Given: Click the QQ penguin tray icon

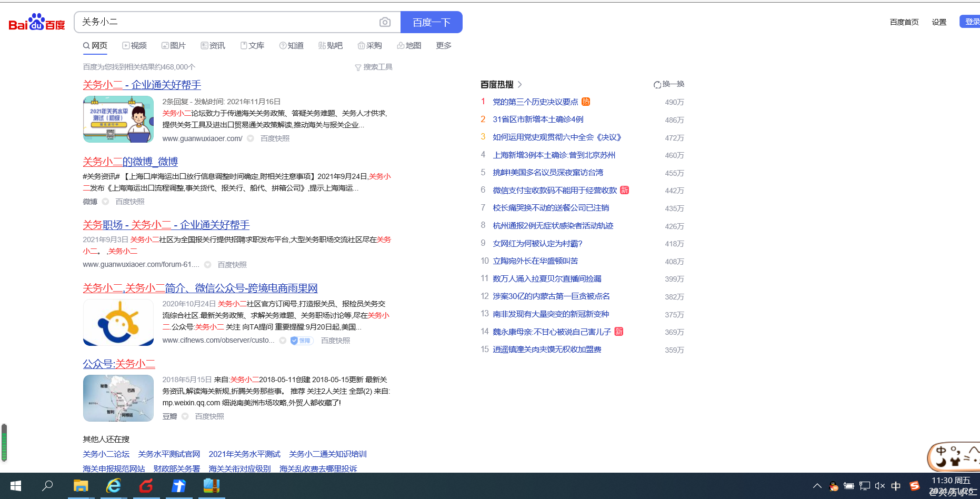Looking at the screenshot, I should tap(834, 486).
